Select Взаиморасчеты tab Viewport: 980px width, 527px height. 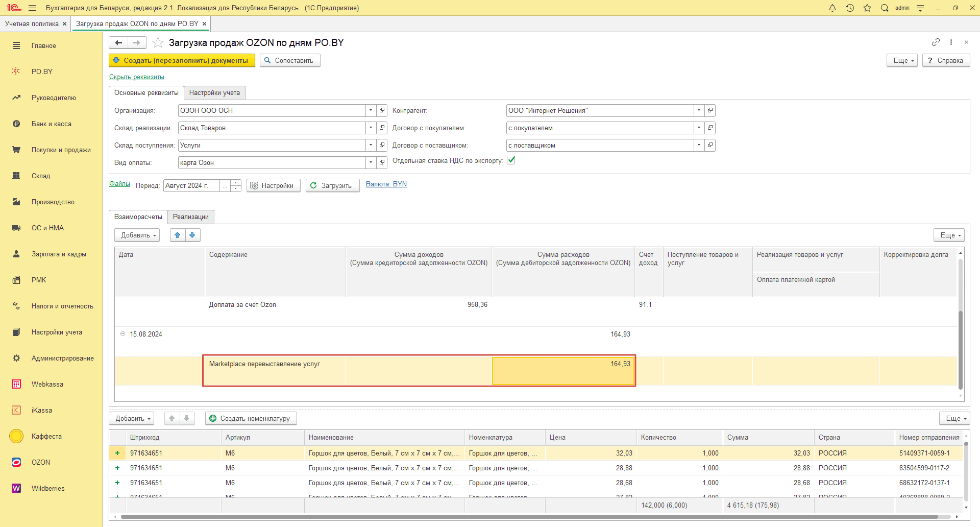coord(138,217)
